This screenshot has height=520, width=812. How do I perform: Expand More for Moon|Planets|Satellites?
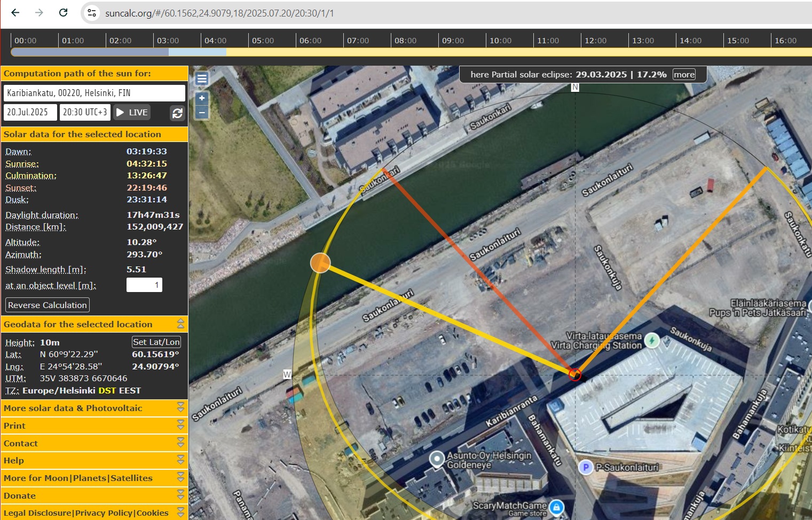(x=180, y=478)
